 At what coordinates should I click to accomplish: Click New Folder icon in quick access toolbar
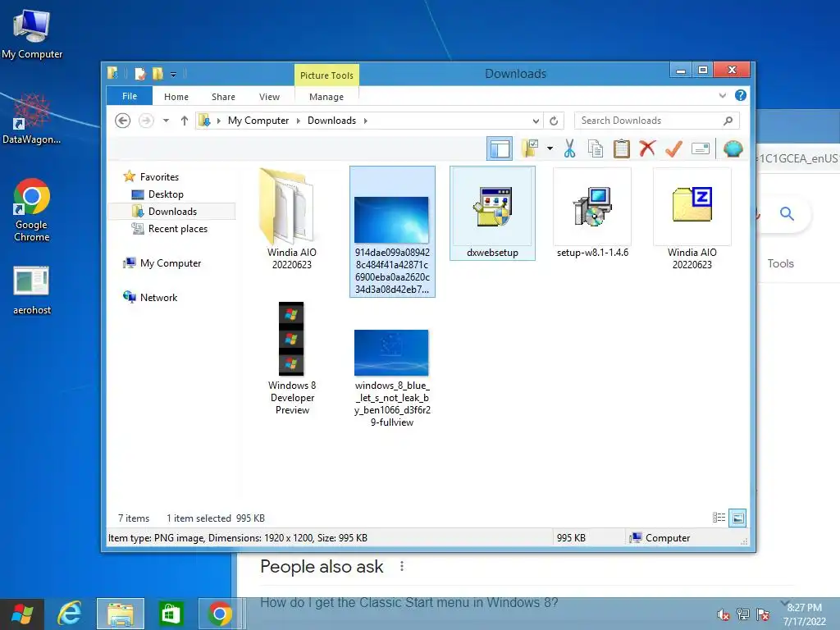pyautogui.click(x=157, y=73)
